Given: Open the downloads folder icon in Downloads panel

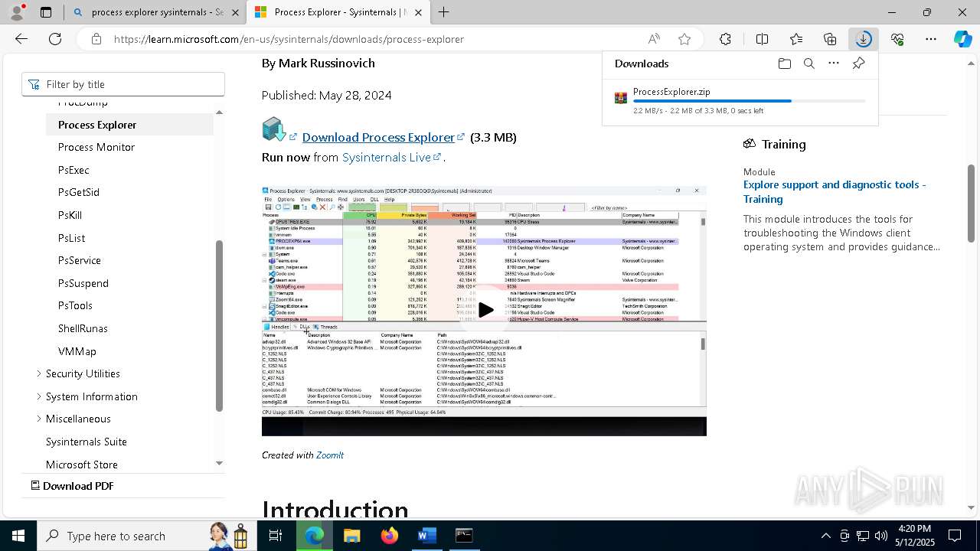Looking at the screenshot, I should click(784, 64).
